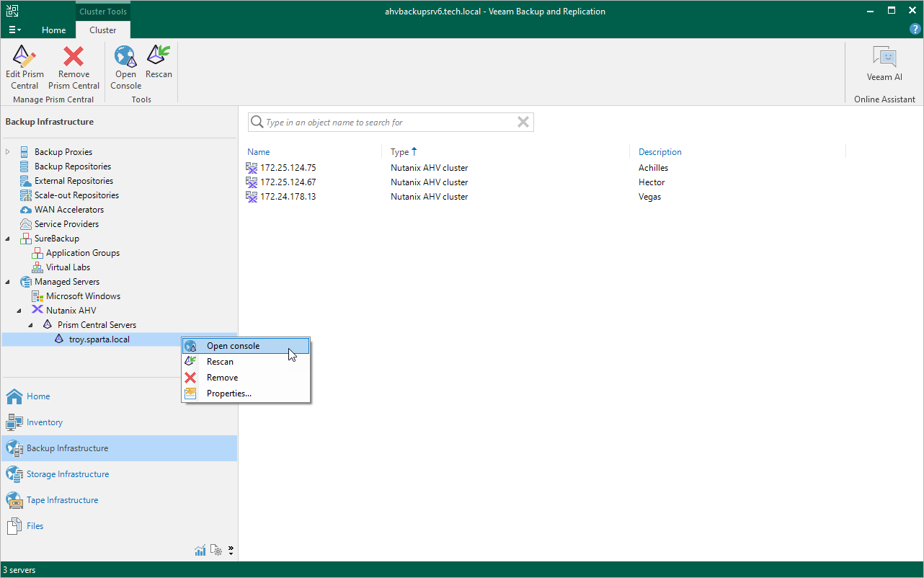Select the Managed Servers tree item
Viewport: 924px width, 578px height.
(67, 282)
